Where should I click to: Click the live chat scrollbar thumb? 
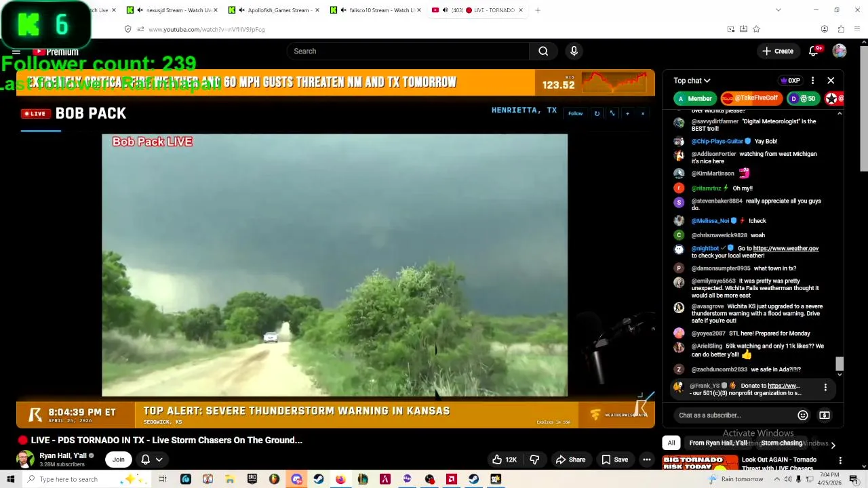pos(840,364)
